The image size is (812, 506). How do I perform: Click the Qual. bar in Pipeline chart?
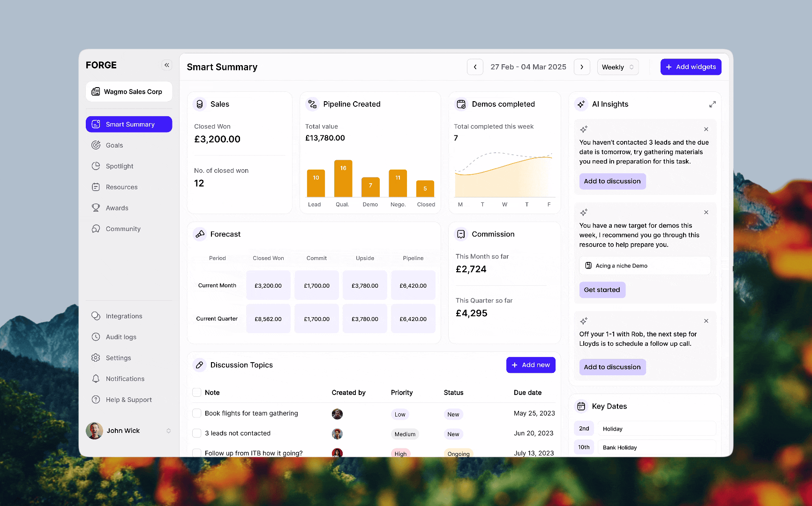pyautogui.click(x=343, y=179)
